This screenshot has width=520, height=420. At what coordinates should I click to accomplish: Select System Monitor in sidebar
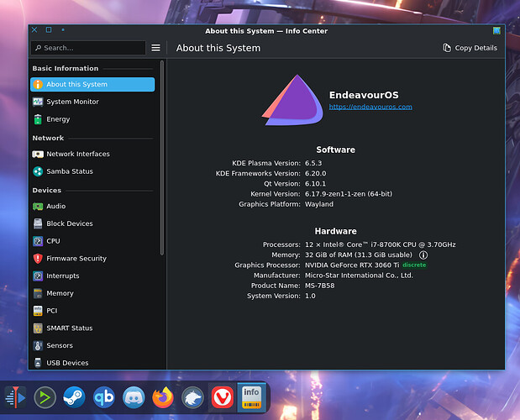tap(72, 102)
